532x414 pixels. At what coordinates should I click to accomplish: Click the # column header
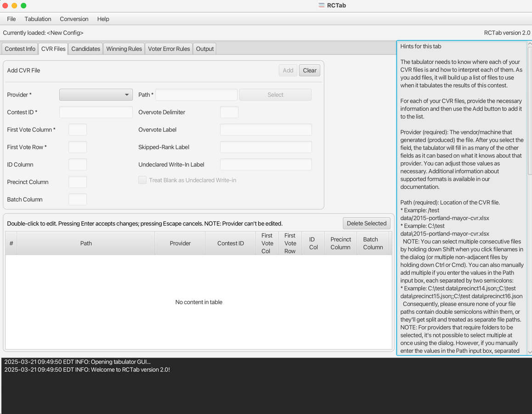[x=11, y=244]
